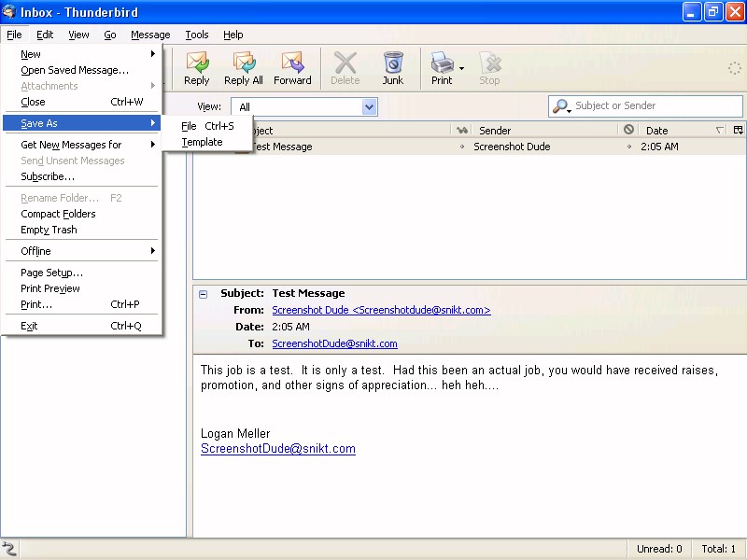
Task: Select Open Saved Message…
Action: point(82,70)
